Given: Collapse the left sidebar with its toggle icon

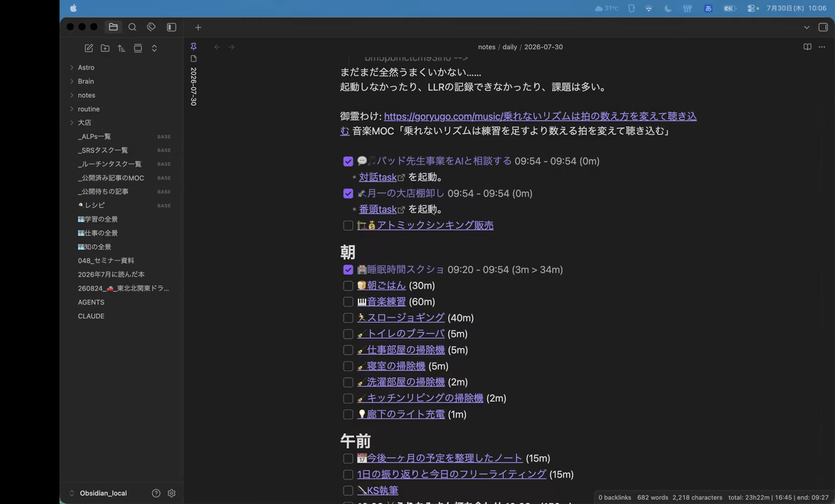Looking at the screenshot, I should click(x=171, y=27).
